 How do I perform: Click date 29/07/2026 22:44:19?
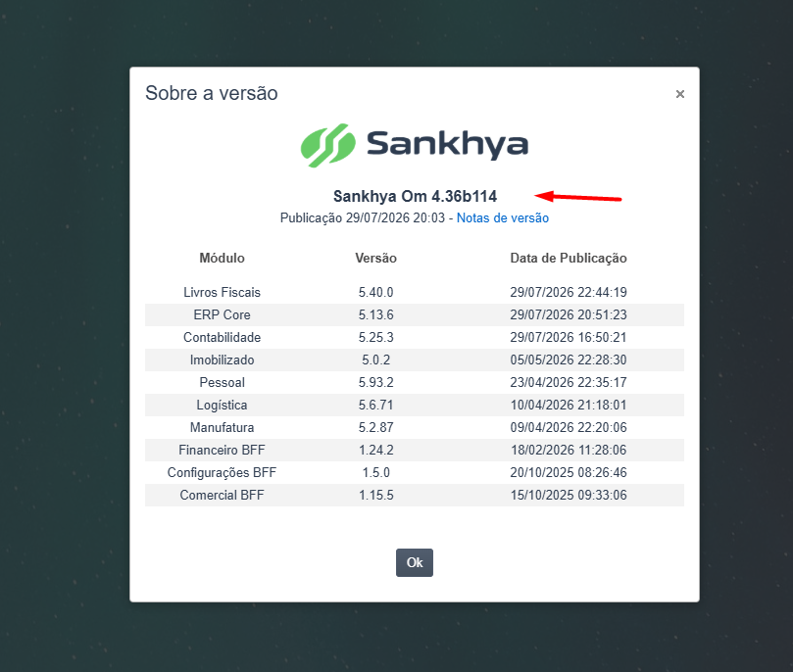coord(569,292)
